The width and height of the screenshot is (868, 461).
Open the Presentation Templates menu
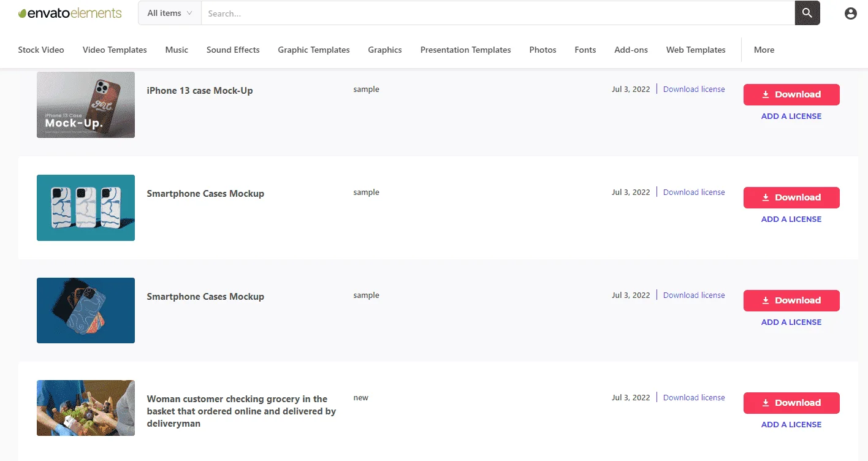(x=466, y=50)
